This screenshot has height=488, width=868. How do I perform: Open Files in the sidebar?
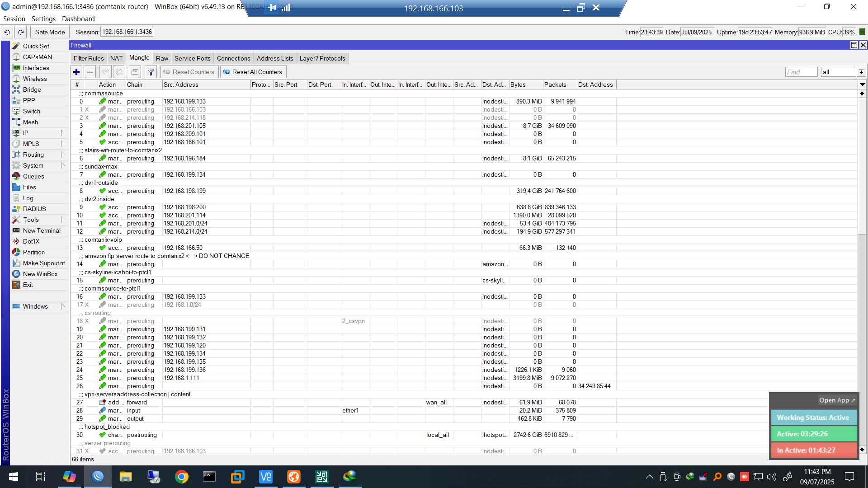click(29, 187)
